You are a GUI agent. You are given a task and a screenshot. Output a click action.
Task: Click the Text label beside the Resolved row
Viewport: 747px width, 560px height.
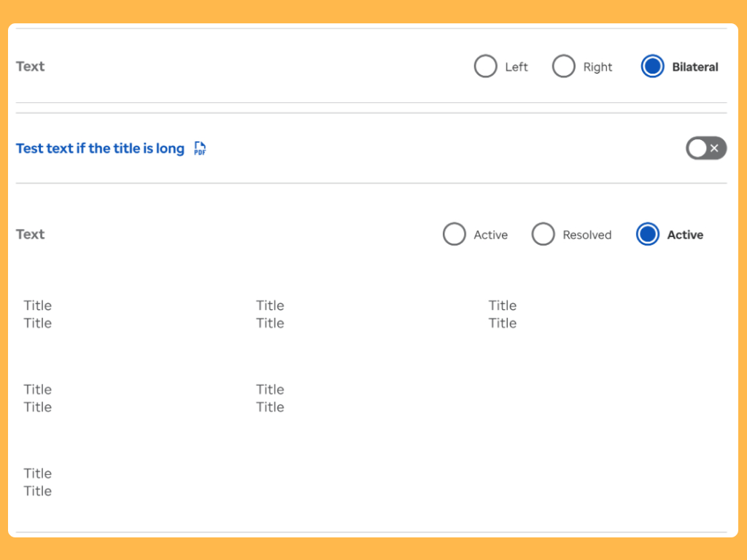pos(31,234)
